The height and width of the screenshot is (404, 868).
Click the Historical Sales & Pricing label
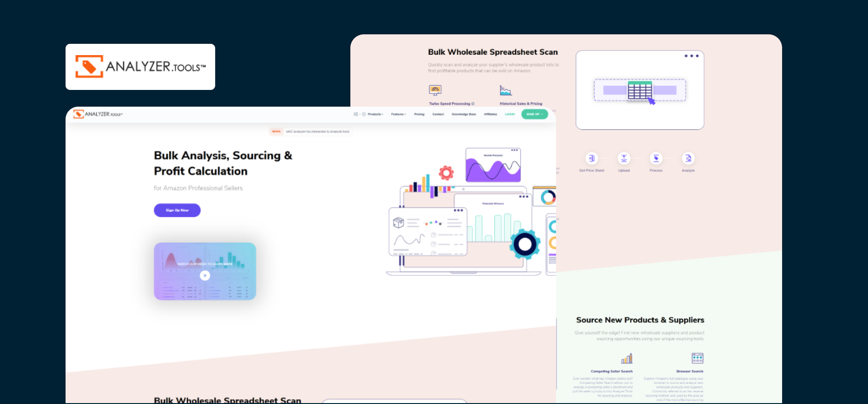pos(521,103)
